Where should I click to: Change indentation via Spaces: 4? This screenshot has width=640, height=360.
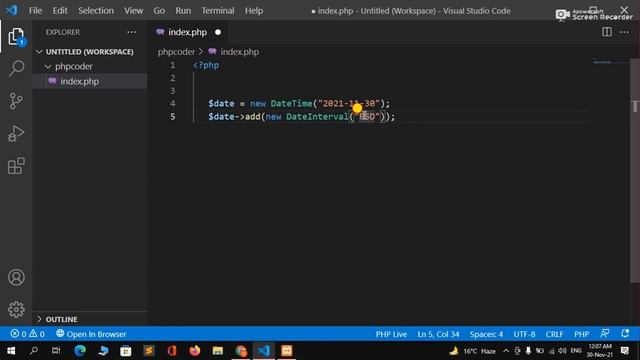tap(486, 334)
